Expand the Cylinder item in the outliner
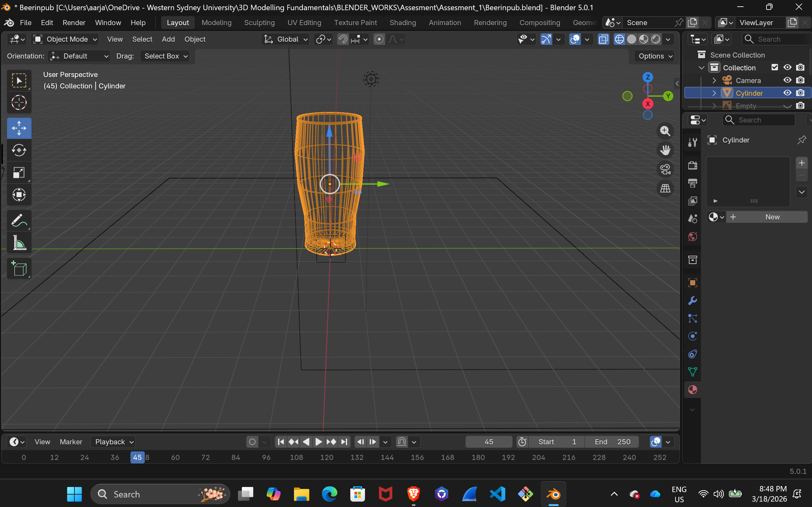 714,93
